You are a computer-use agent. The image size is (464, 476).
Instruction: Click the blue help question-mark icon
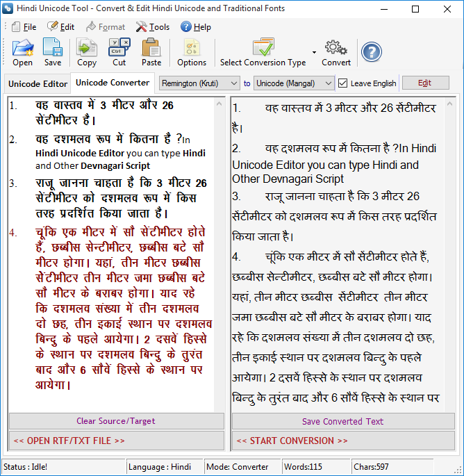(371, 52)
